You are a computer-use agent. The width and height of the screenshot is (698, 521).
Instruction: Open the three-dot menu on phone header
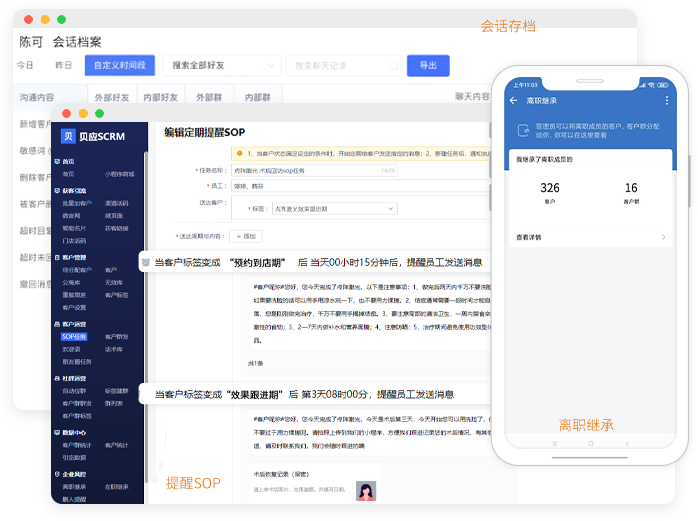[x=667, y=101]
